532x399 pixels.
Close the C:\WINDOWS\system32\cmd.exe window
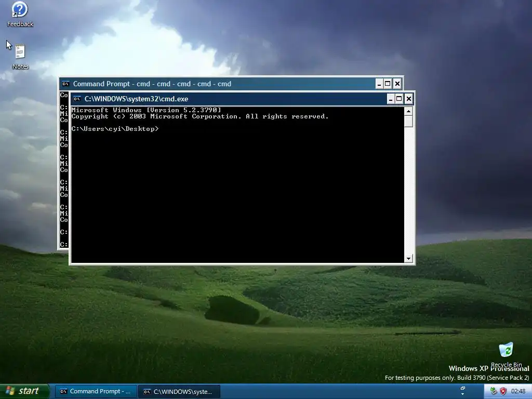[x=409, y=99]
